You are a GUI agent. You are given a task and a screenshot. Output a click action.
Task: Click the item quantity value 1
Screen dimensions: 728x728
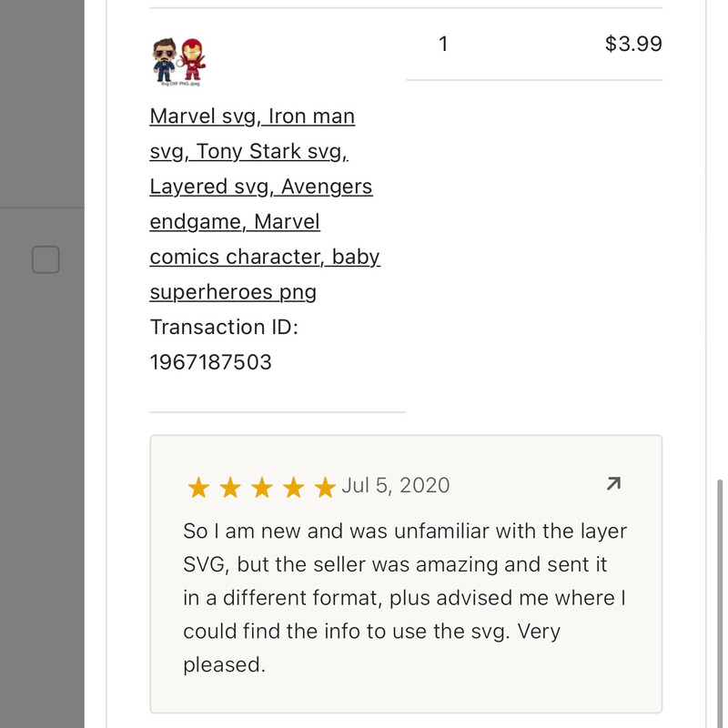(x=443, y=44)
